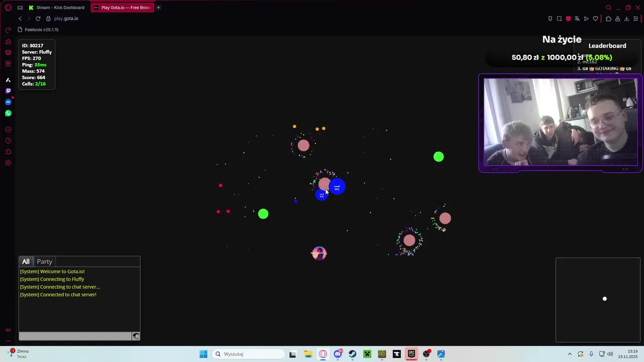Select the Party chat tab

pos(44,261)
